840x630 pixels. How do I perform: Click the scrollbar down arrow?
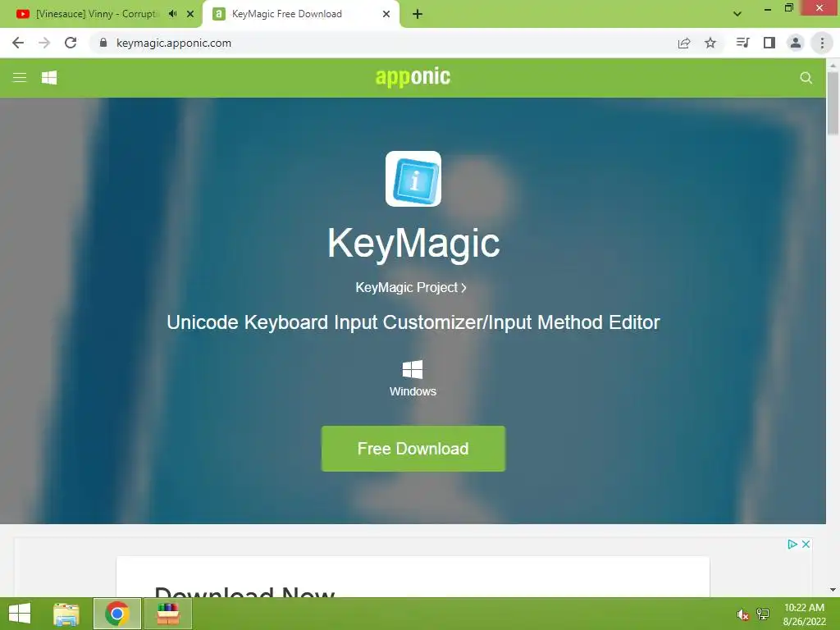833,590
